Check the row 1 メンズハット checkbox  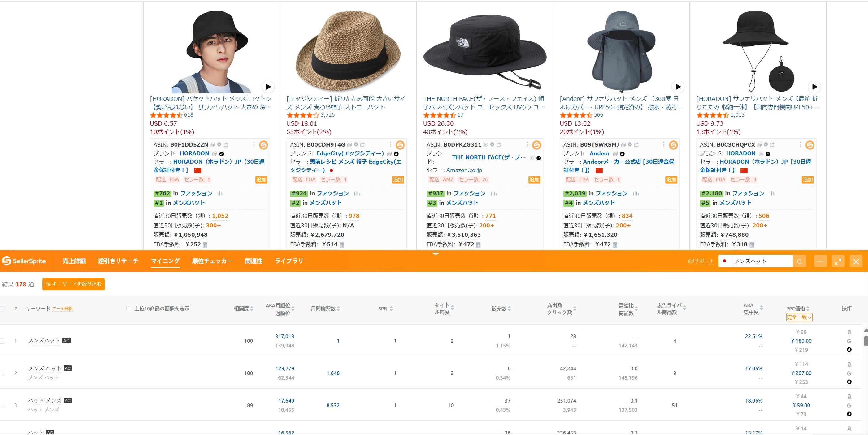coord(2,341)
